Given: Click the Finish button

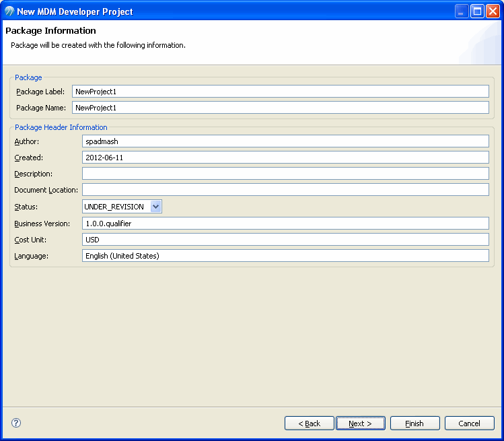Looking at the screenshot, I should click(x=415, y=423).
